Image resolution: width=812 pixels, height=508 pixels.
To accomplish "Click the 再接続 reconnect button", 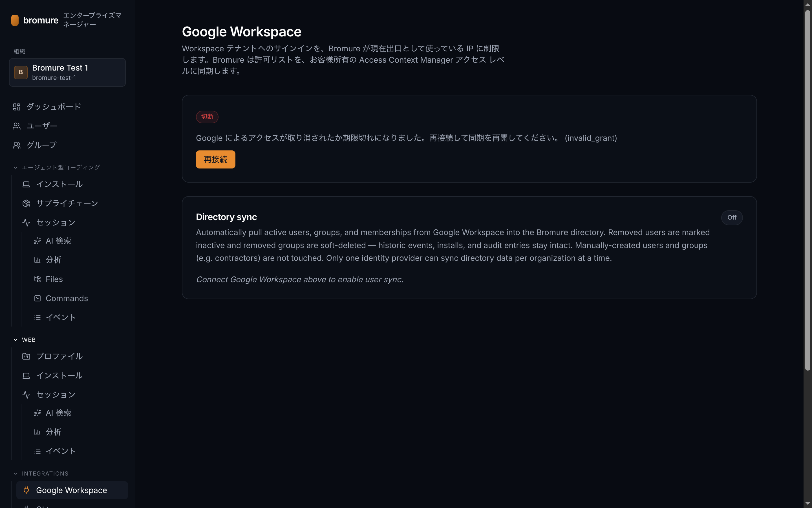I will pyautogui.click(x=215, y=159).
